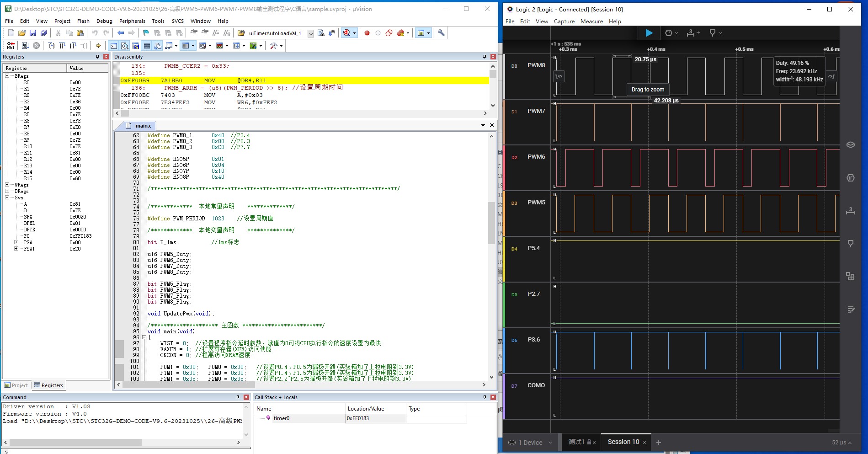
Task: Click the Command window horizontal scrollbar thumb
Action: coord(75,443)
